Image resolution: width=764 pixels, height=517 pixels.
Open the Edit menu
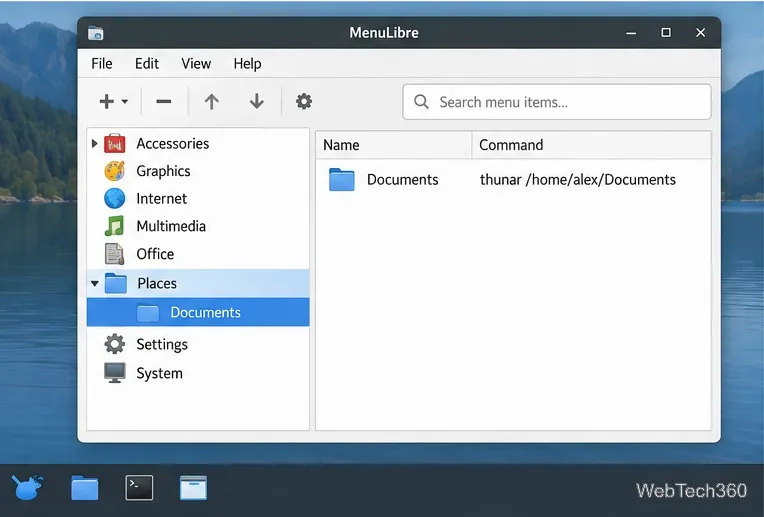pyautogui.click(x=147, y=63)
